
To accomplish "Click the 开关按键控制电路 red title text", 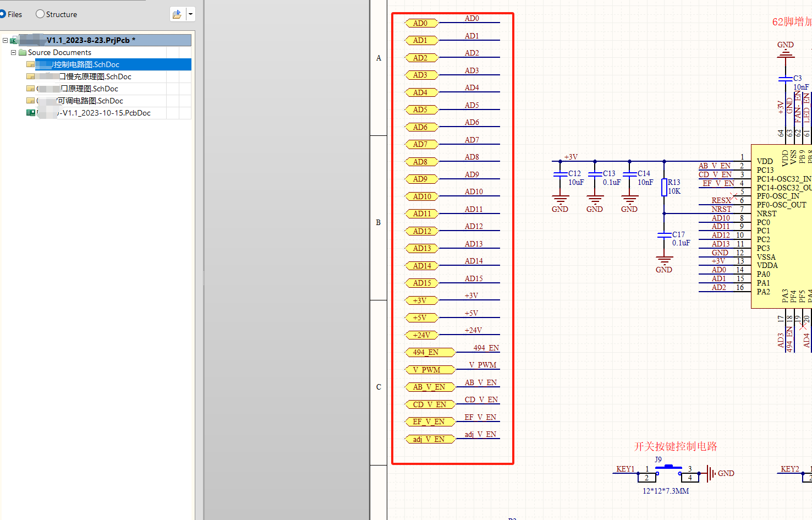I will [676, 446].
